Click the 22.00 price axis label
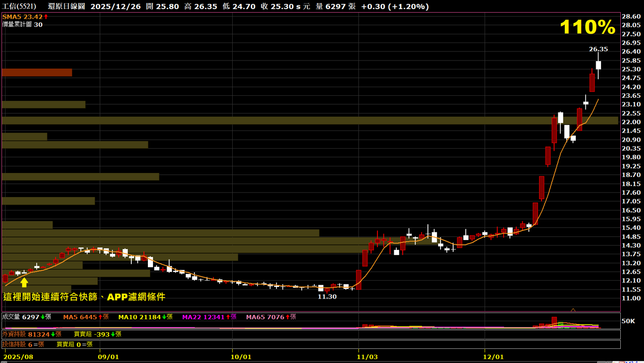 (x=631, y=122)
